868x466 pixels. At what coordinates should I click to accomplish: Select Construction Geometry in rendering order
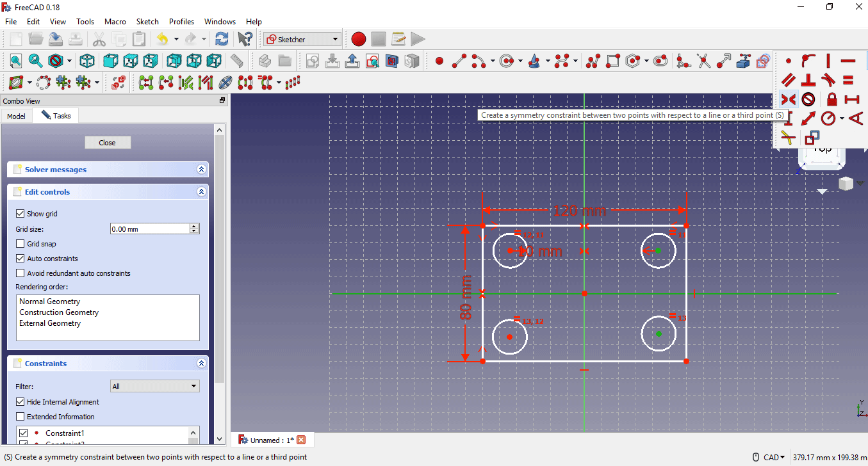point(59,312)
